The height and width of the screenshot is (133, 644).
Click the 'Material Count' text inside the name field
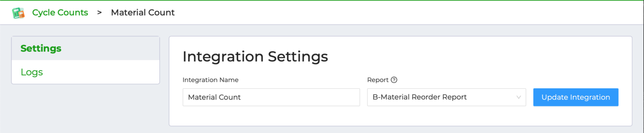click(x=214, y=97)
